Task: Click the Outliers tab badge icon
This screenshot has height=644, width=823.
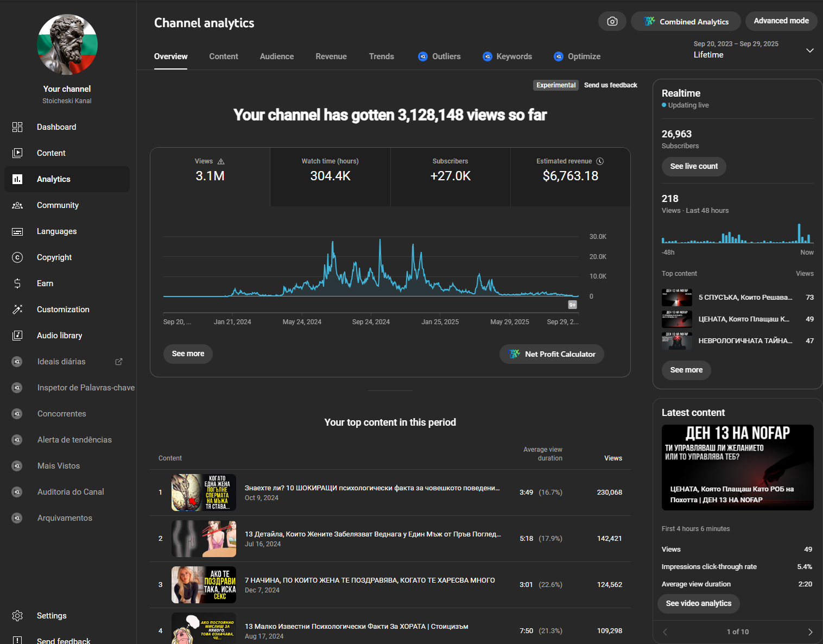Action: click(x=423, y=56)
